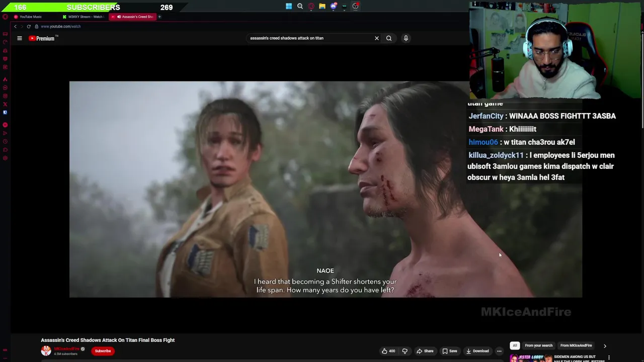Open File Explorer from the taskbar
The height and width of the screenshot is (362, 644).
click(x=322, y=7)
